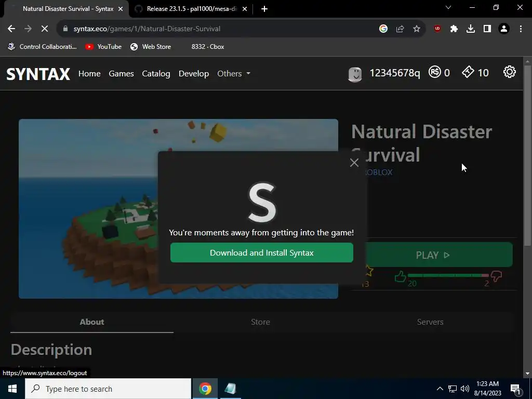Switch to the Store tab
Image resolution: width=532 pixels, height=399 pixels.
(261, 322)
